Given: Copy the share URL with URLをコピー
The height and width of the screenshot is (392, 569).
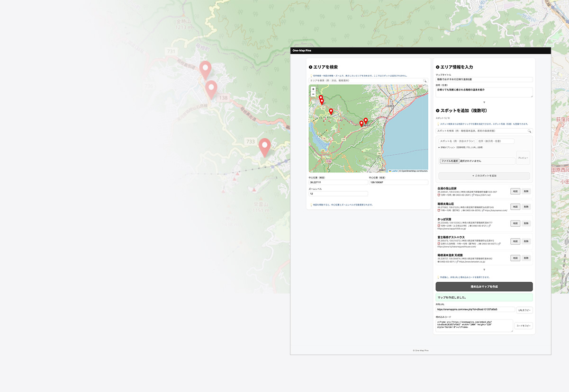Looking at the screenshot, I should click(x=524, y=310).
